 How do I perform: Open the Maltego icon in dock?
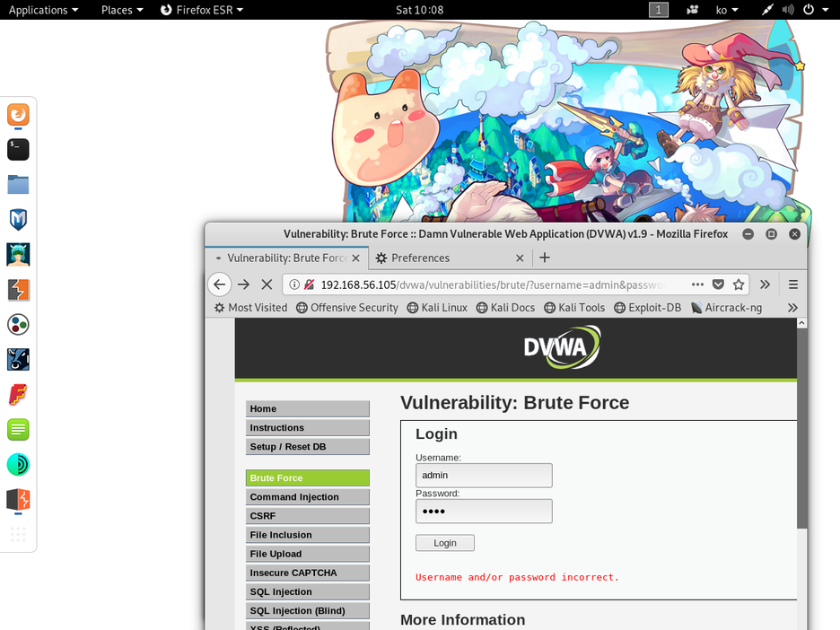[x=18, y=325]
